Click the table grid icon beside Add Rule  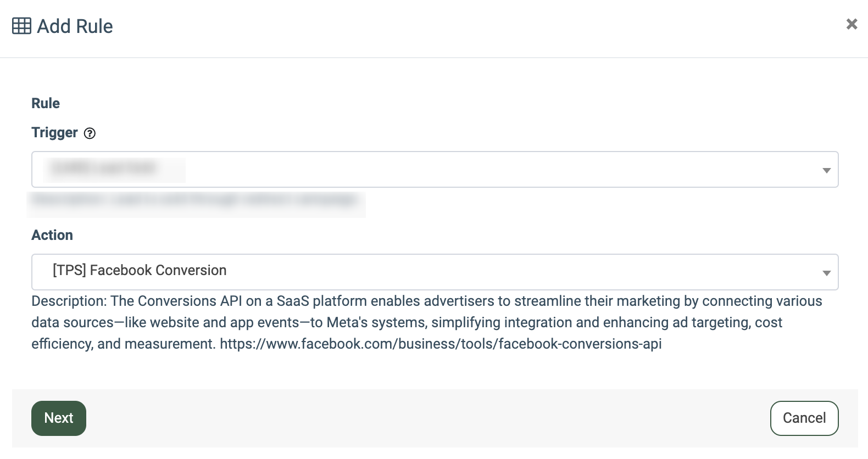(21, 26)
